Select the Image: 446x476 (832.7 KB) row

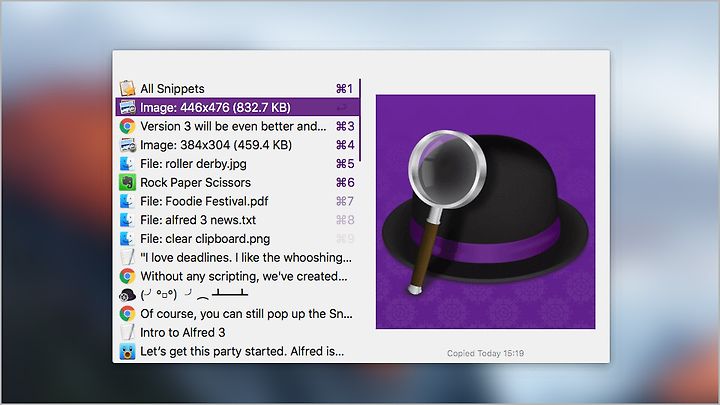[237, 107]
